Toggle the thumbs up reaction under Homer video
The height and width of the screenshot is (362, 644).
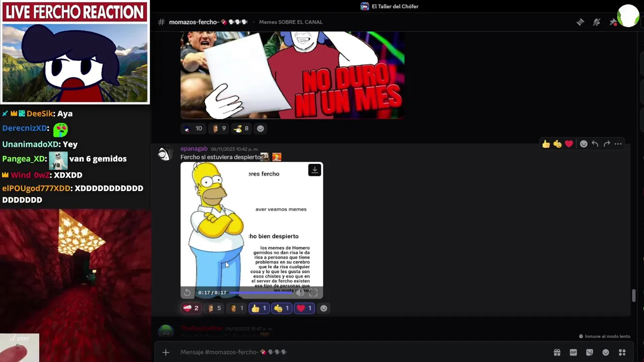tap(259, 308)
